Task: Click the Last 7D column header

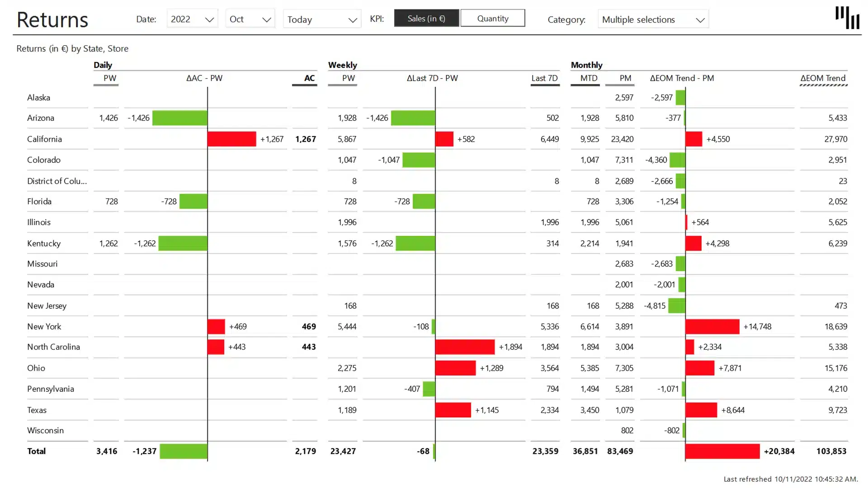Action: [x=545, y=78]
